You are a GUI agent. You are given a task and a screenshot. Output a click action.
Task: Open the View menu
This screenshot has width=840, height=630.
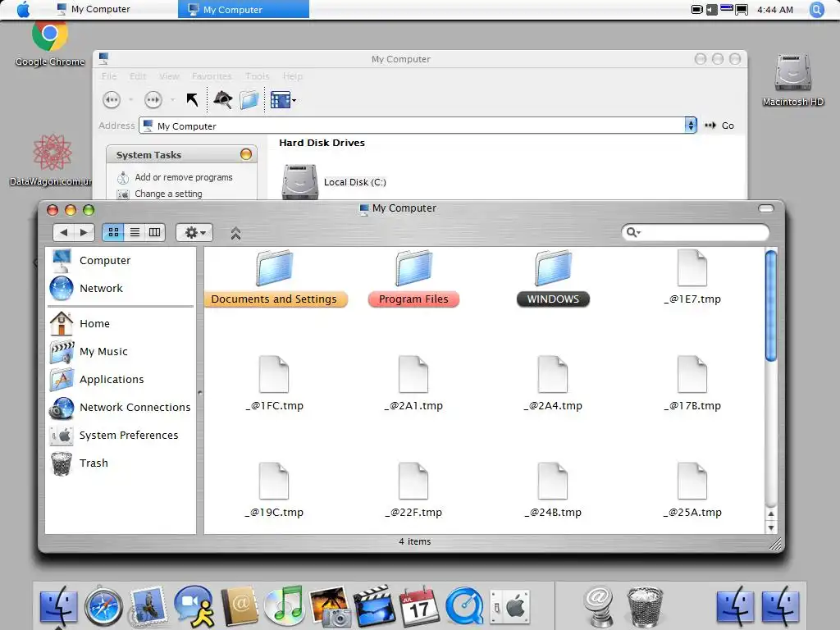[x=169, y=76]
